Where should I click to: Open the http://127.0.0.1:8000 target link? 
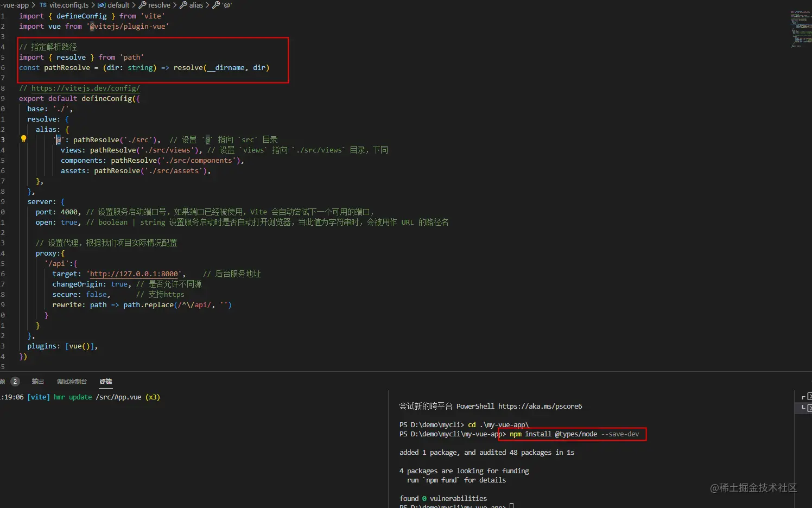[x=134, y=274]
